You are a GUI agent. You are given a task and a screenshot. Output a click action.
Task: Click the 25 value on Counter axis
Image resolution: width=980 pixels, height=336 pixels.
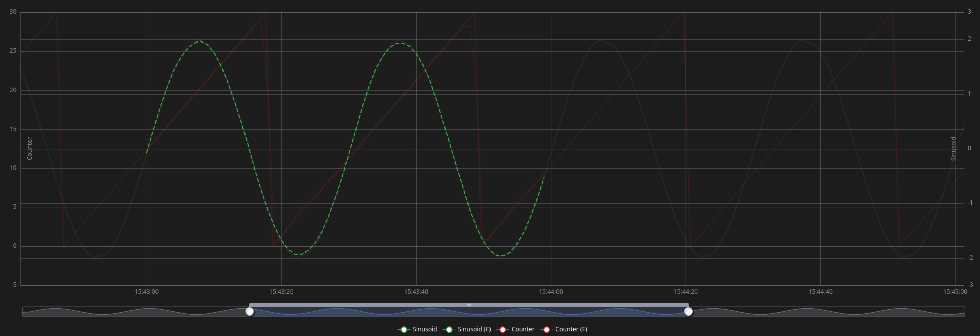[13, 51]
